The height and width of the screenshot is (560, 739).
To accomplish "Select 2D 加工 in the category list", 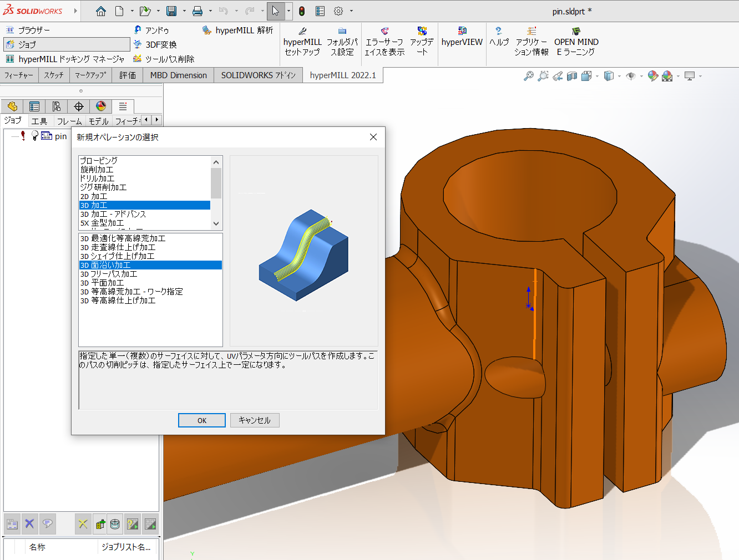I will 145,196.
